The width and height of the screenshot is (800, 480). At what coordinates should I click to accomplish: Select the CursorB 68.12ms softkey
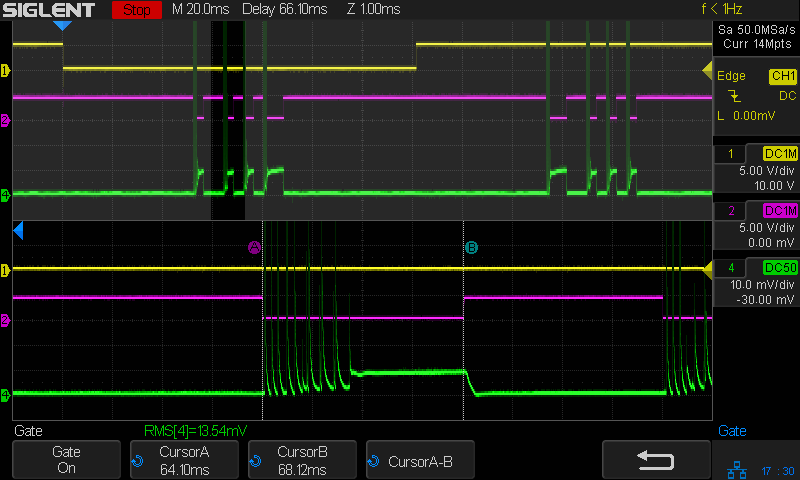point(302,460)
